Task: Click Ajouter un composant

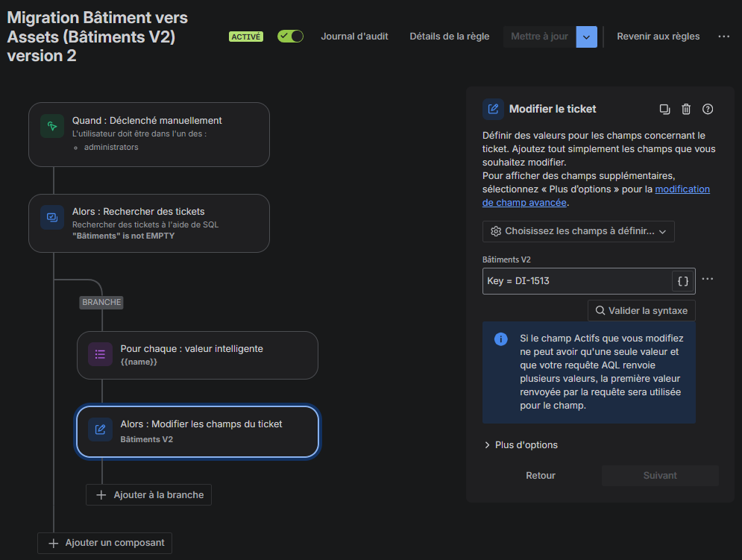Action: (x=104, y=544)
